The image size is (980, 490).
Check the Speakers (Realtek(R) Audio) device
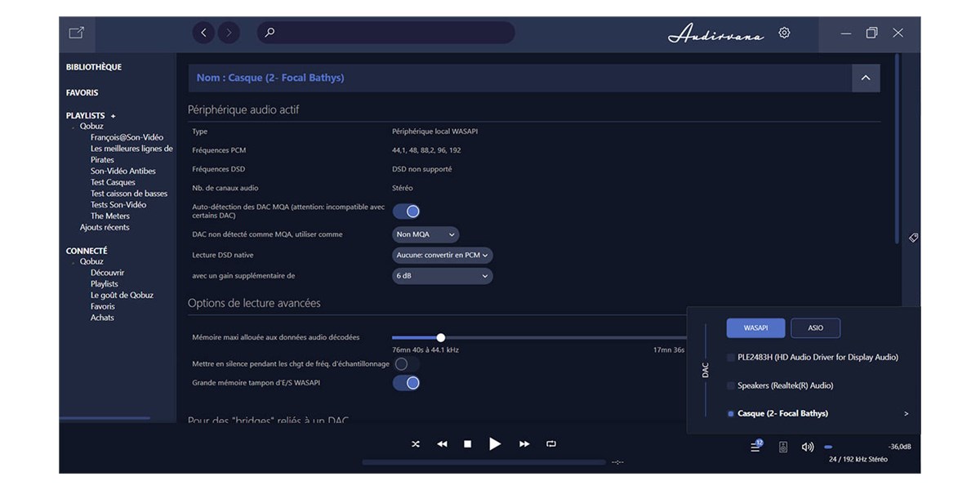coord(730,385)
